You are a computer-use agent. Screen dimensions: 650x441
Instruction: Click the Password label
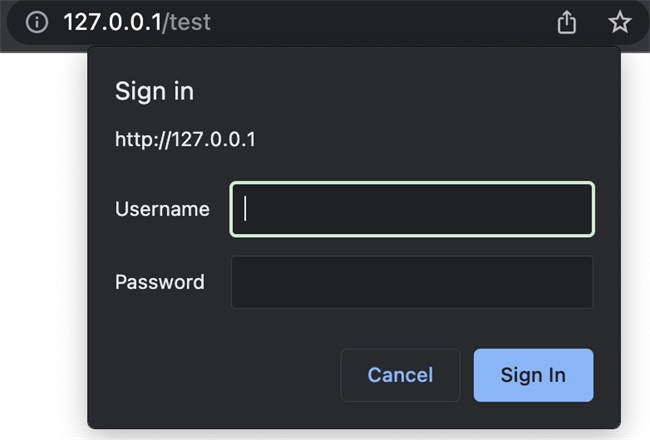pos(160,282)
